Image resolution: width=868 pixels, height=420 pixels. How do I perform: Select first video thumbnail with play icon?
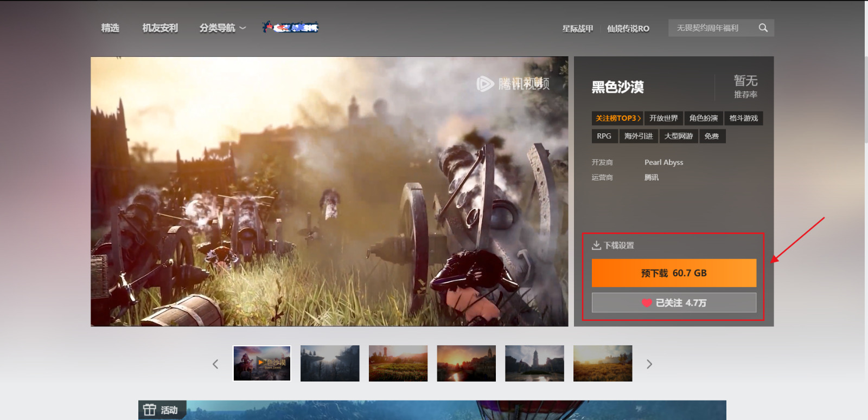262,363
